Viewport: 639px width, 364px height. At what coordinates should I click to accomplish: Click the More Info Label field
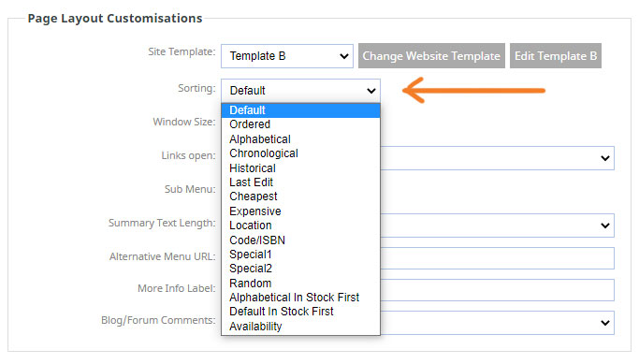point(497,290)
